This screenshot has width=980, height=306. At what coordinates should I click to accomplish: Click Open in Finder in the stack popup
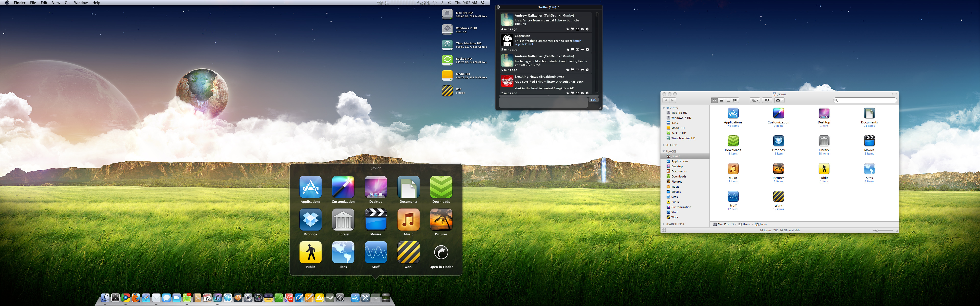(441, 252)
